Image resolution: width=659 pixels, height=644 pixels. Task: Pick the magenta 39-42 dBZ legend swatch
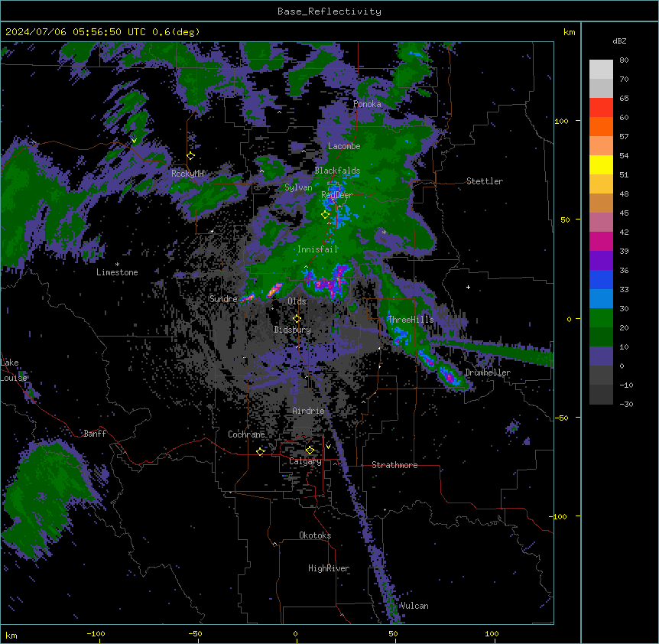(601, 242)
